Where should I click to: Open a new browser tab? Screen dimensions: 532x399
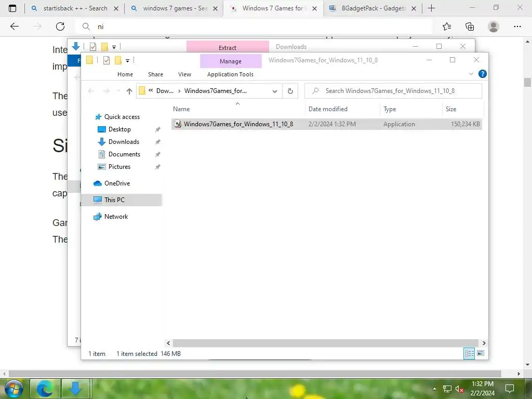point(431,8)
